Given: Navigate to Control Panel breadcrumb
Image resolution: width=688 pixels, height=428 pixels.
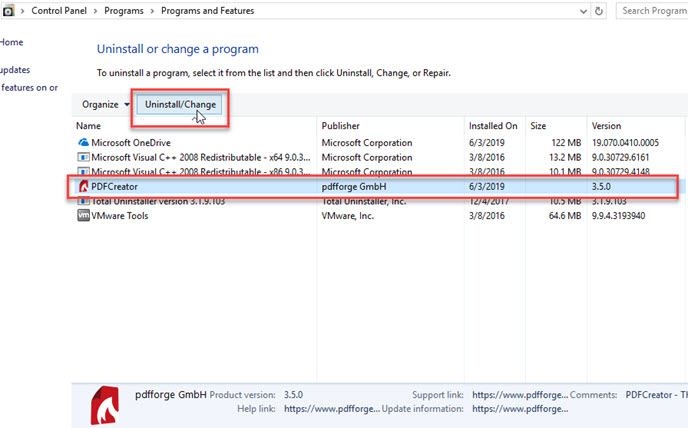Looking at the screenshot, I should [59, 11].
